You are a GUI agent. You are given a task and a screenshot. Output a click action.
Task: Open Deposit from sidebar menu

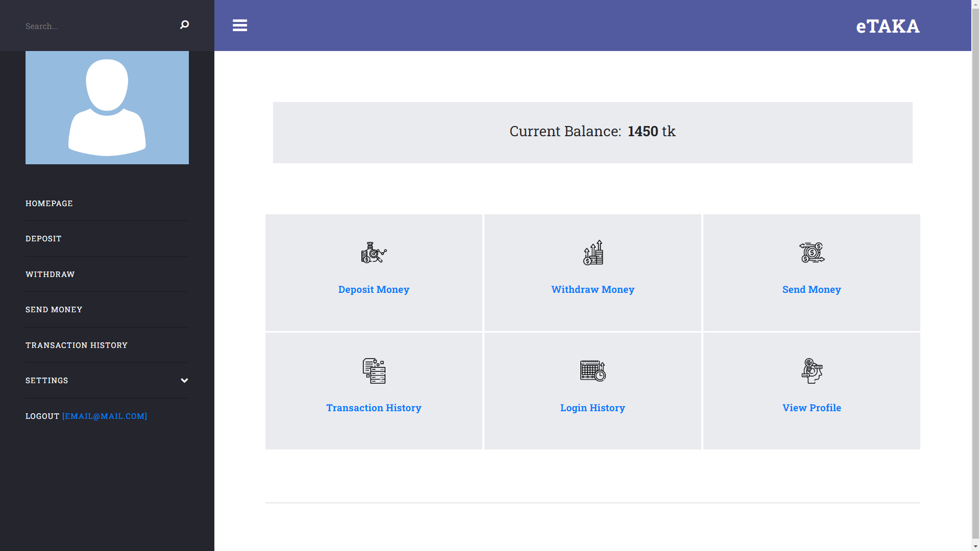coord(43,239)
